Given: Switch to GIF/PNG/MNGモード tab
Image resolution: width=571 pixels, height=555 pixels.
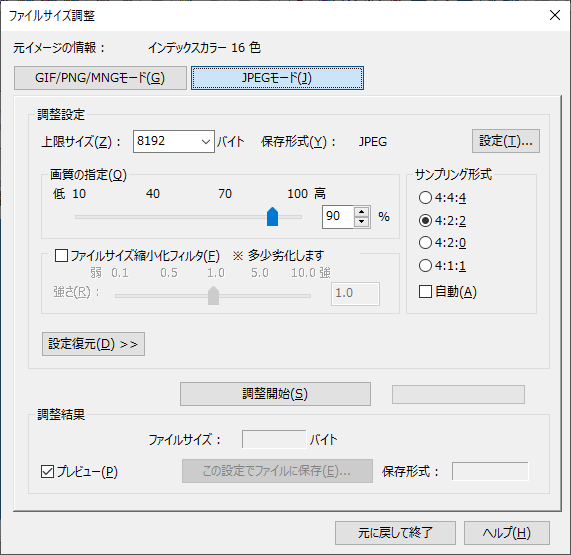Looking at the screenshot, I should (x=100, y=78).
